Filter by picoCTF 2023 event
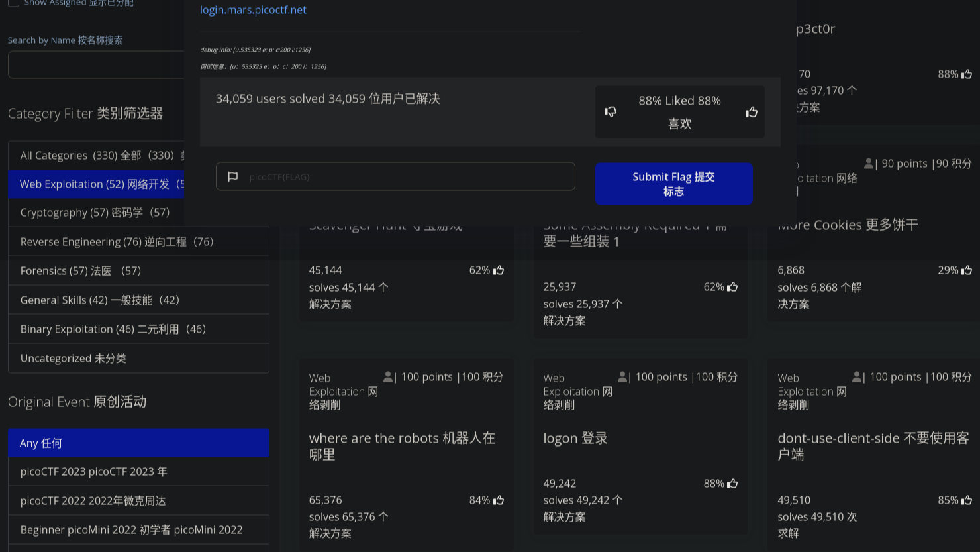The width and height of the screenshot is (980, 552). click(138, 471)
